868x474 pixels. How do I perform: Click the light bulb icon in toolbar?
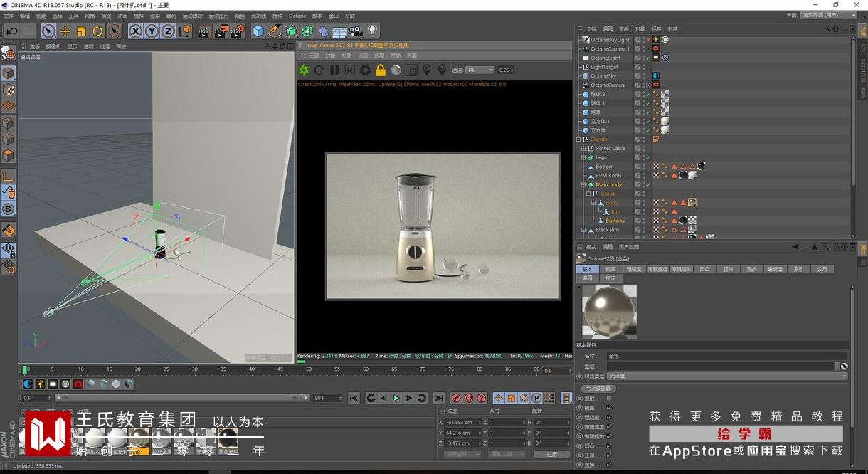click(x=372, y=31)
